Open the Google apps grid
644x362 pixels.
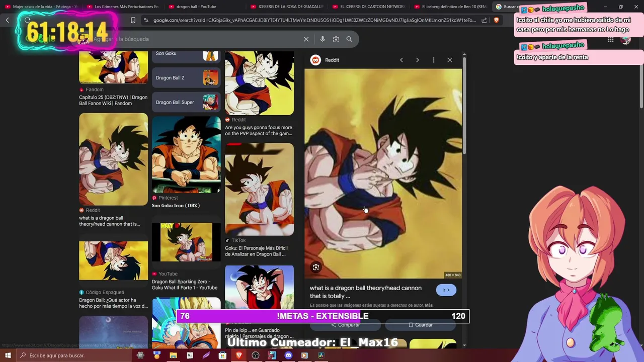click(611, 40)
